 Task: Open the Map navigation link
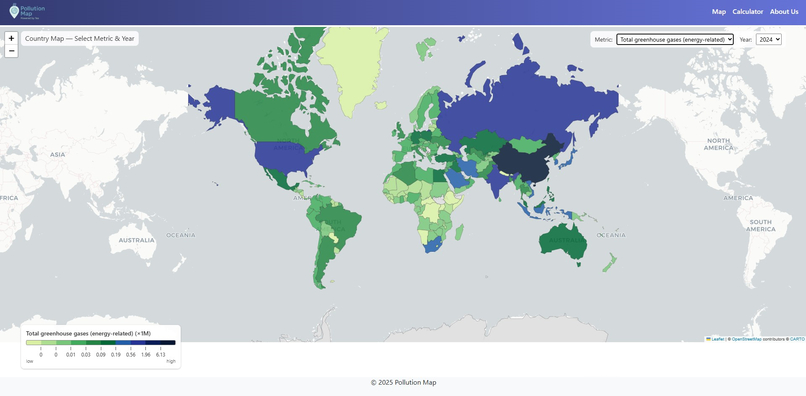tap(719, 11)
